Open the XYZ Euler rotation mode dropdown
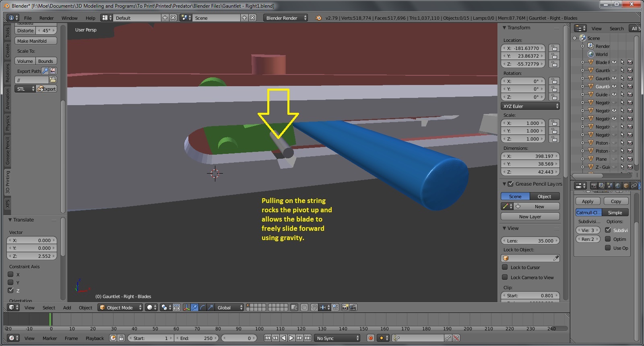The height and width of the screenshot is (346, 644). tap(530, 106)
